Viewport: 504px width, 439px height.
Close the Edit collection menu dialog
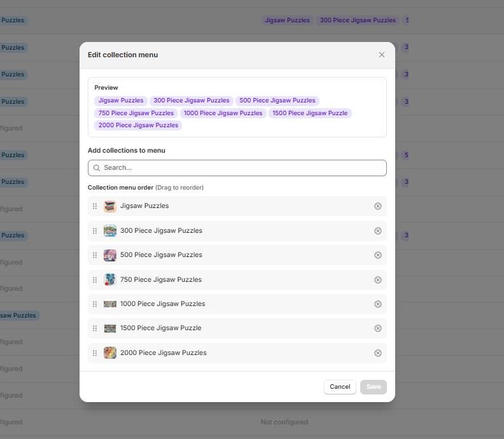click(381, 55)
